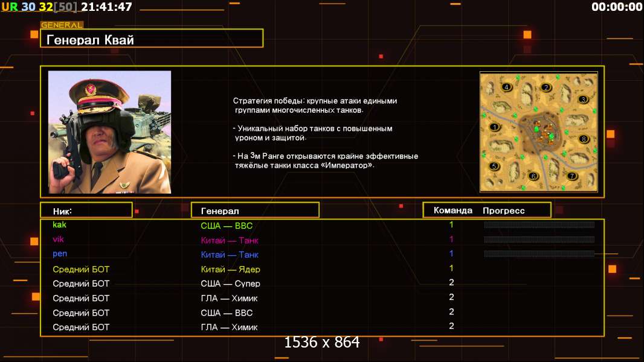The image size is (644, 362).
Task: Click blue 'Китай — Танк' general of pen
Action: [x=230, y=255]
